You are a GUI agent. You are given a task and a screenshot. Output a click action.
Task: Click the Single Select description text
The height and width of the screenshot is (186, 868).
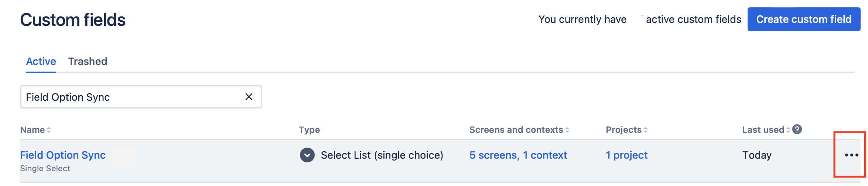45,169
